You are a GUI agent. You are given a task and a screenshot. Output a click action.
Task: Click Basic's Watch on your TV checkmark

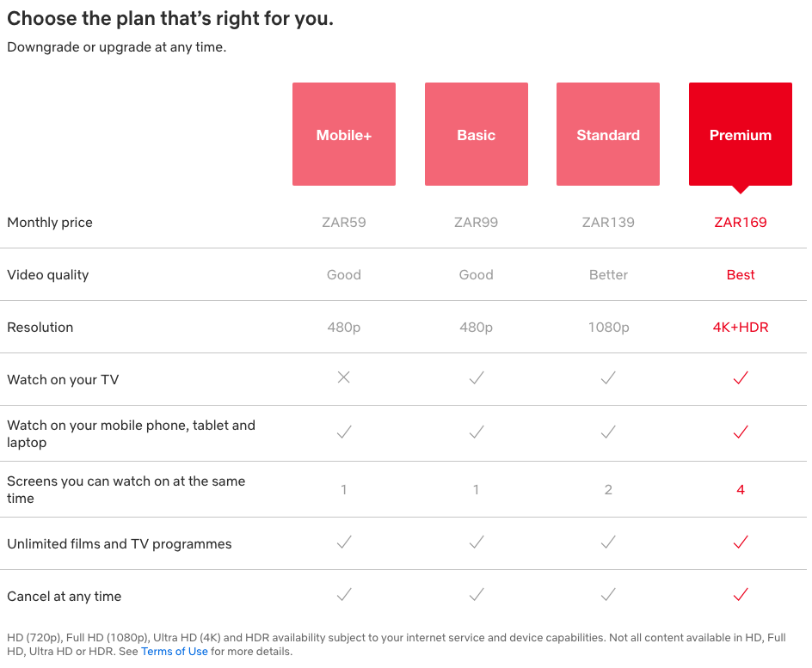(x=476, y=378)
